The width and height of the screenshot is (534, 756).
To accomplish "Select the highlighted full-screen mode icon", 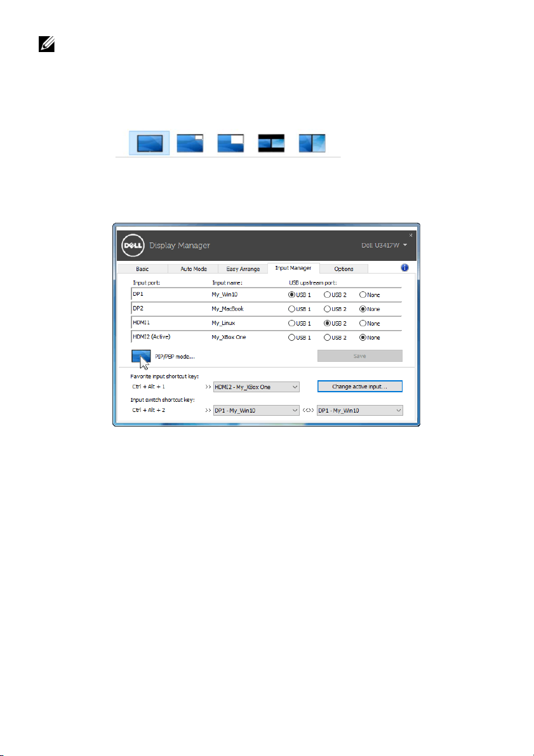I will [149, 143].
